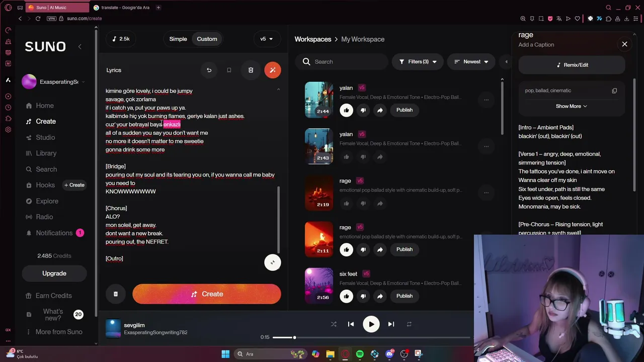Undo the lyrics edit with the arrow icon

[x=209, y=70]
